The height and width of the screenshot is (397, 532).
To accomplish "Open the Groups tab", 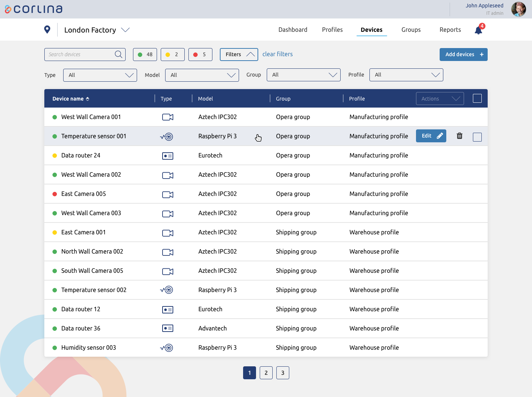I will point(411,30).
